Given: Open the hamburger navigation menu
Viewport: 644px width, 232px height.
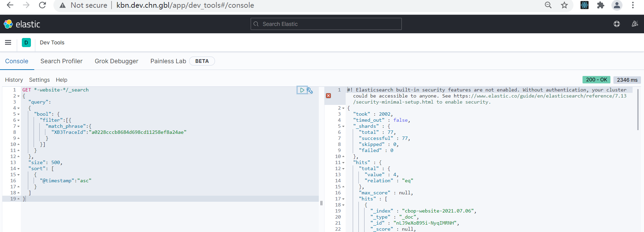Looking at the screenshot, I should [8, 42].
